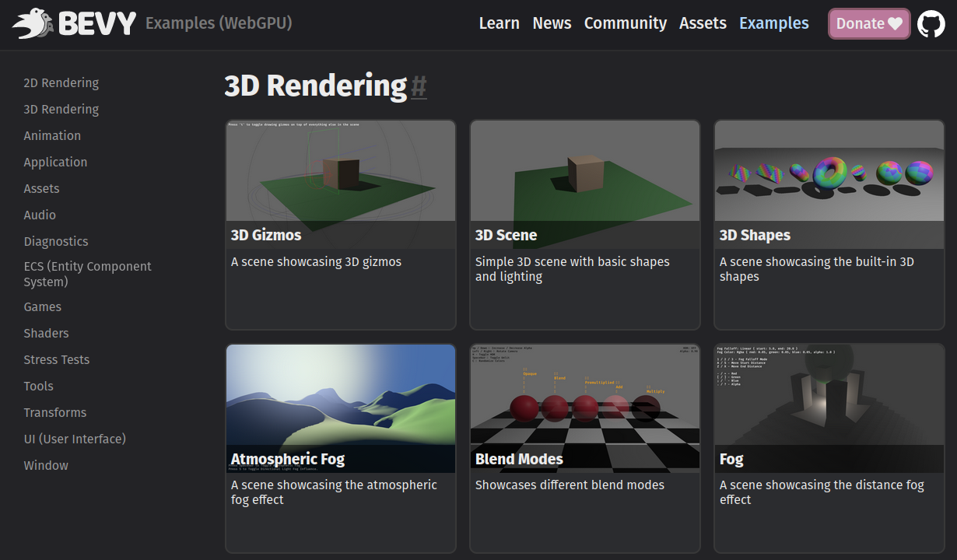Go to the Assets section
This screenshot has height=560, width=957.
point(702,23)
